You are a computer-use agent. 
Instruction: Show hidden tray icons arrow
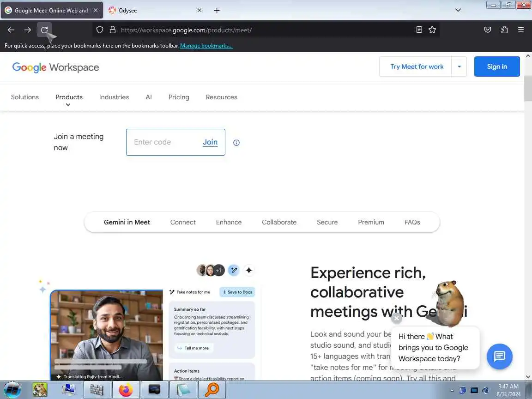(x=452, y=390)
